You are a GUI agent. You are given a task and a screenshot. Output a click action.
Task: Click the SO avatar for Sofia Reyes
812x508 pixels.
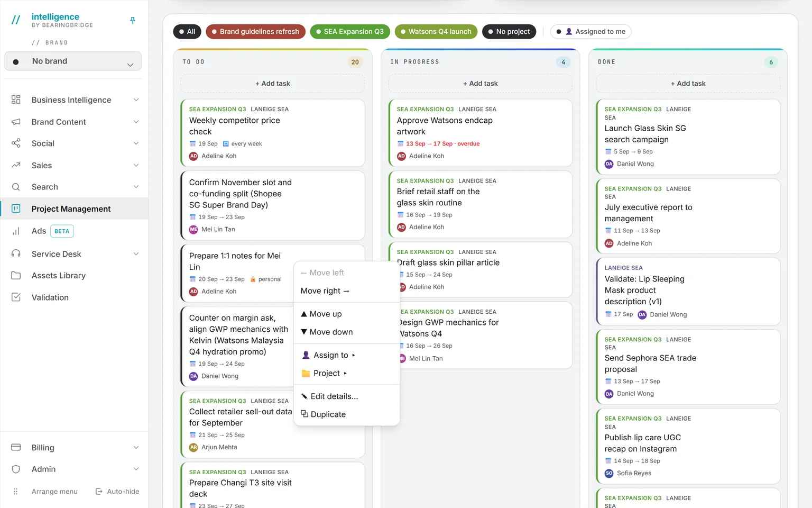tap(609, 473)
